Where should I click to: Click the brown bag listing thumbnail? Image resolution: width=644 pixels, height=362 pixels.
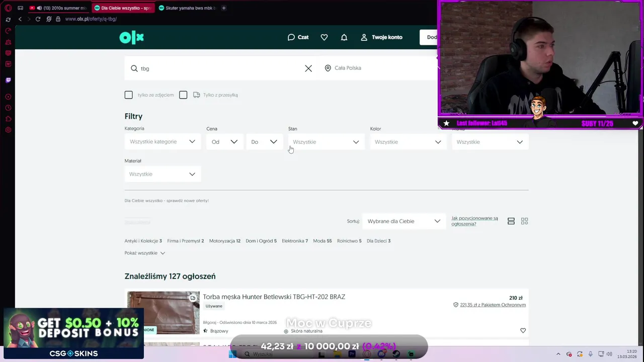coord(164,313)
